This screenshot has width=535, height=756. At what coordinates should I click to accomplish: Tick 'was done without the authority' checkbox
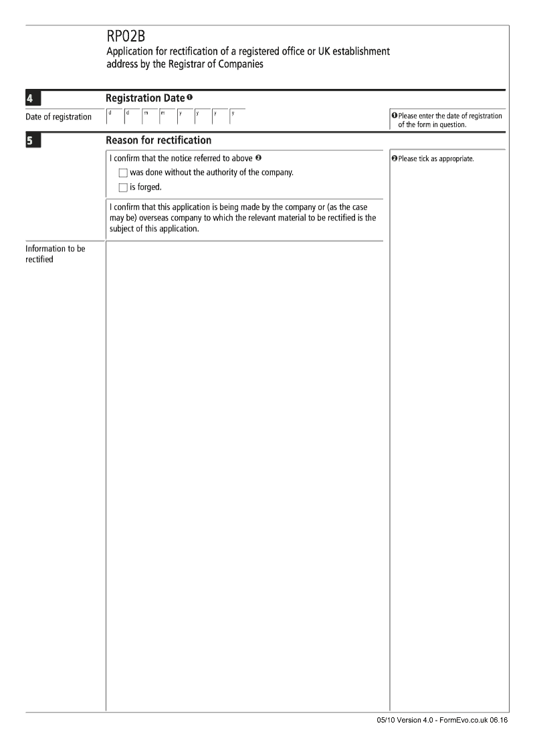tap(123, 173)
